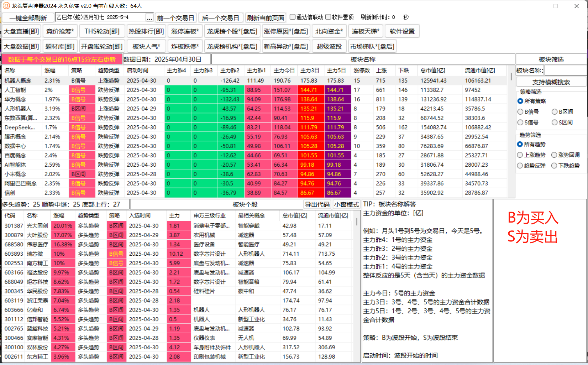Screen dimensions: 588x365
Task: Open 张停原因*[盘后] tab
Action: (x=286, y=31)
